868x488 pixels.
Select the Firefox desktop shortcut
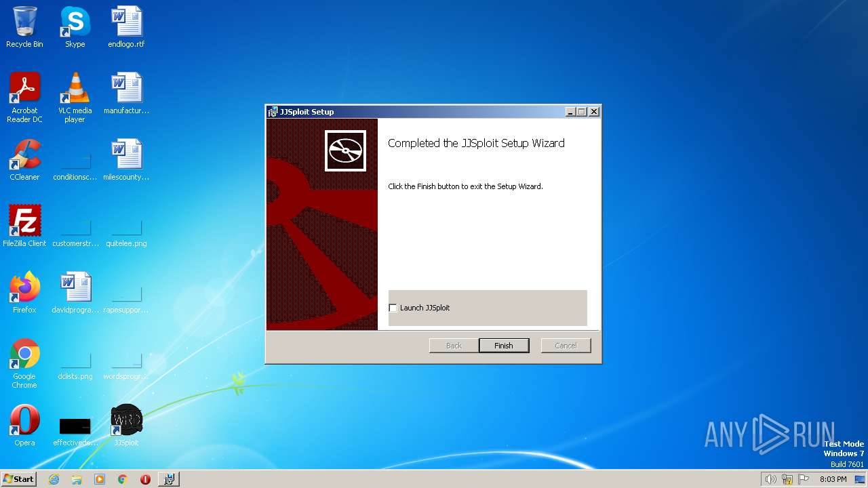(24, 293)
